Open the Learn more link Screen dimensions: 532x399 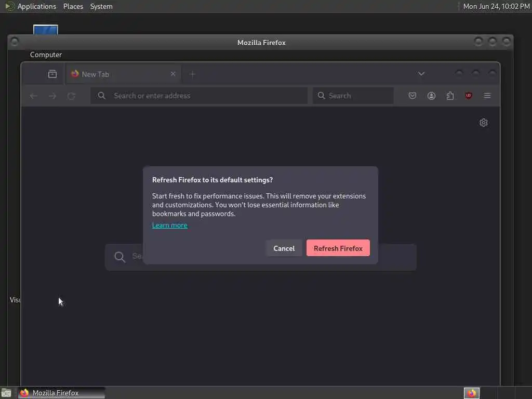(x=170, y=225)
